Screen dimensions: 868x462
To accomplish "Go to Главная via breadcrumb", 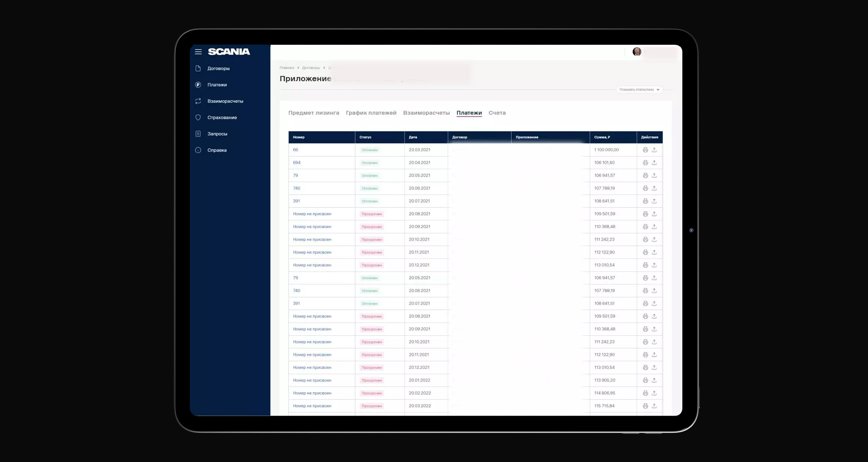I will (286, 68).
